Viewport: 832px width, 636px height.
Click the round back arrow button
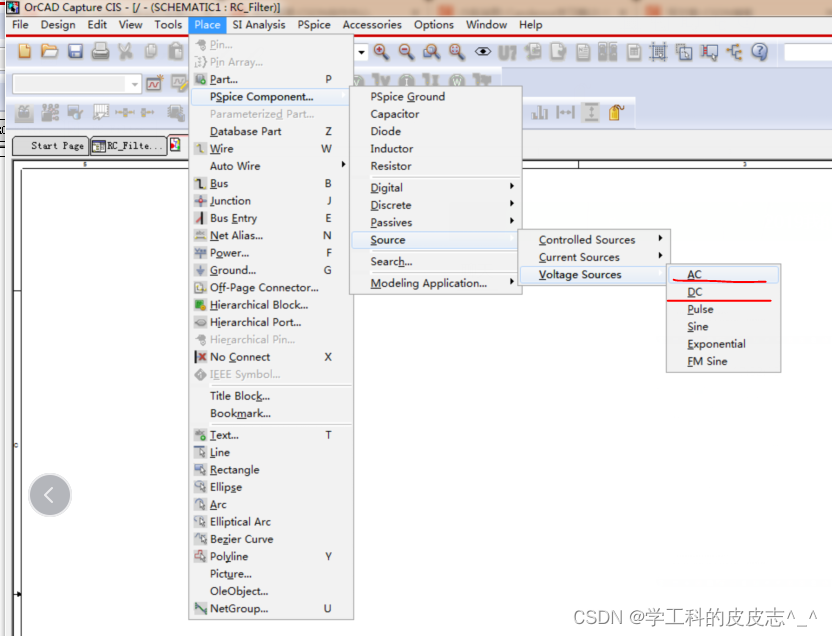(x=49, y=495)
